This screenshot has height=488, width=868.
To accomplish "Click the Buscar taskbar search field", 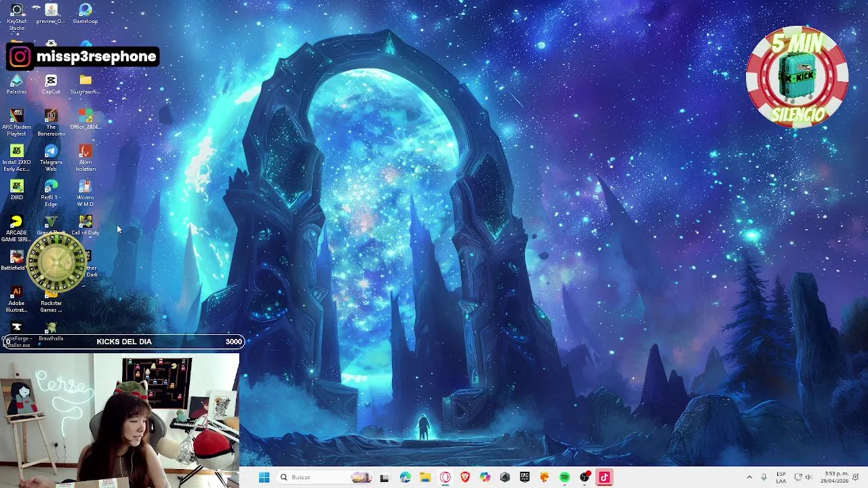I will pyautogui.click(x=325, y=477).
